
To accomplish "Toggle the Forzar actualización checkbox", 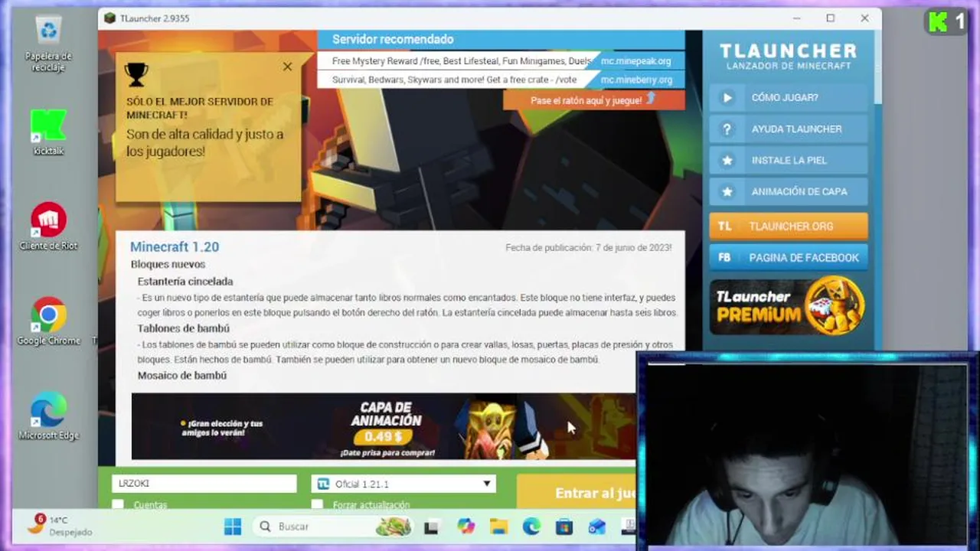I will click(x=317, y=504).
